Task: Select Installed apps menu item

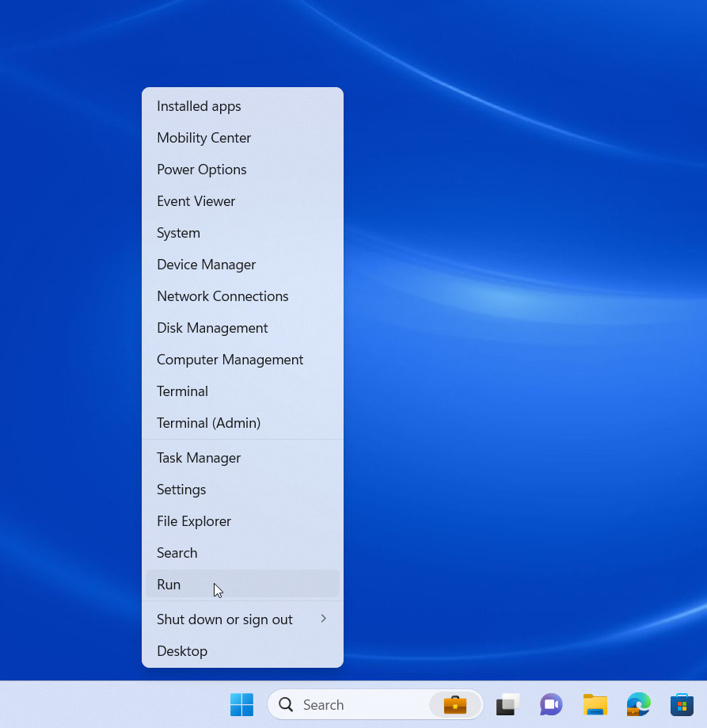Action: point(199,106)
